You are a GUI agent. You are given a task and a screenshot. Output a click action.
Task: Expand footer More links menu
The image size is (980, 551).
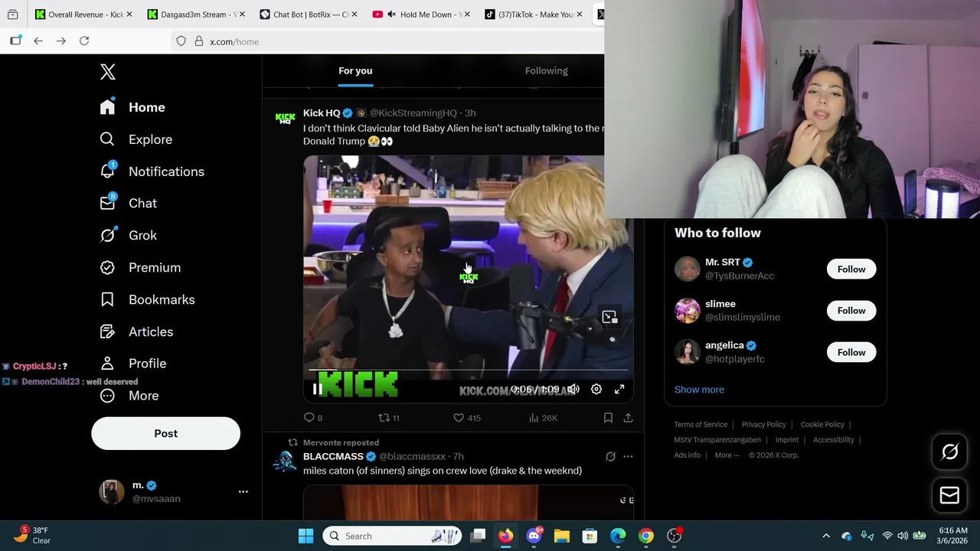pos(727,455)
